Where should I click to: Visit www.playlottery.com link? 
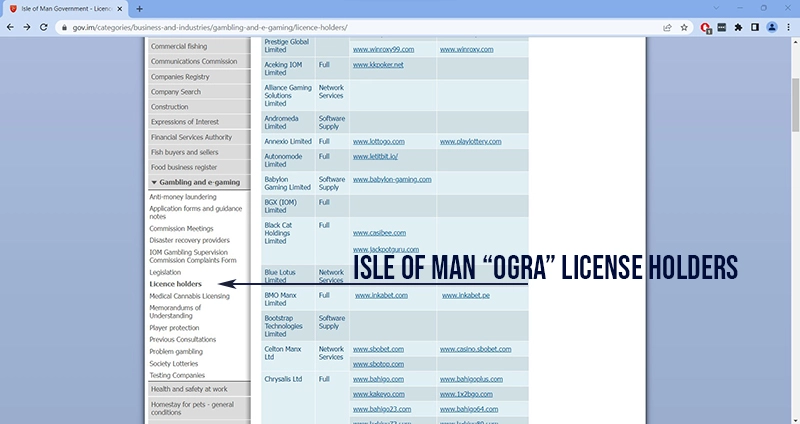tap(470, 141)
